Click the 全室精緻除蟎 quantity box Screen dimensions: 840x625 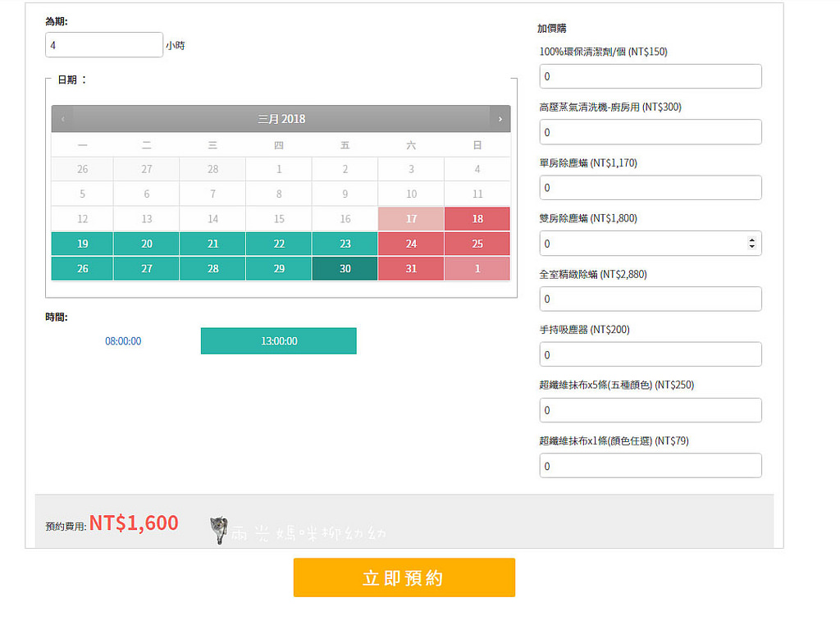[650, 299]
